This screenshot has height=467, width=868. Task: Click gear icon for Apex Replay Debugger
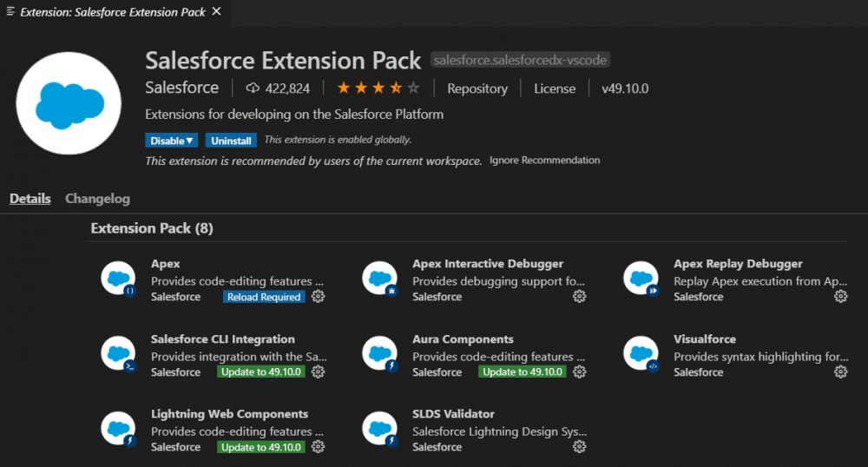point(840,297)
